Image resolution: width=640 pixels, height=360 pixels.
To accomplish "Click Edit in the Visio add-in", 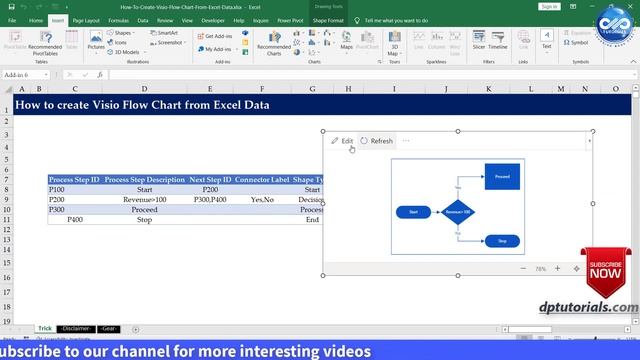I will coord(342,141).
